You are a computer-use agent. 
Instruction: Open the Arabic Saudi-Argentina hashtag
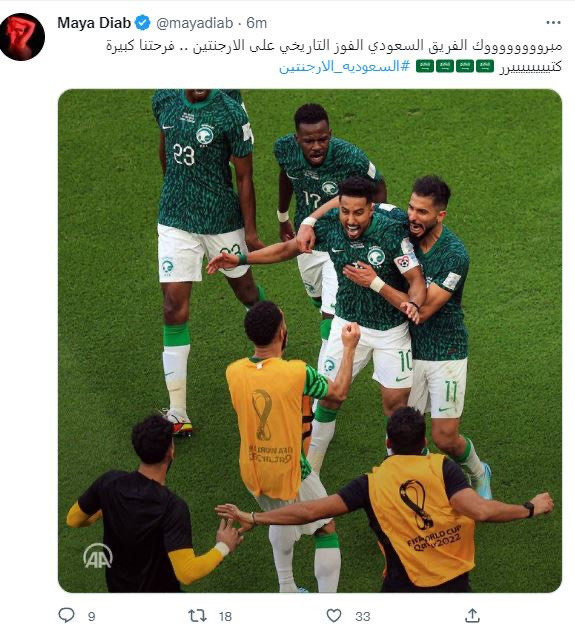tap(344, 66)
